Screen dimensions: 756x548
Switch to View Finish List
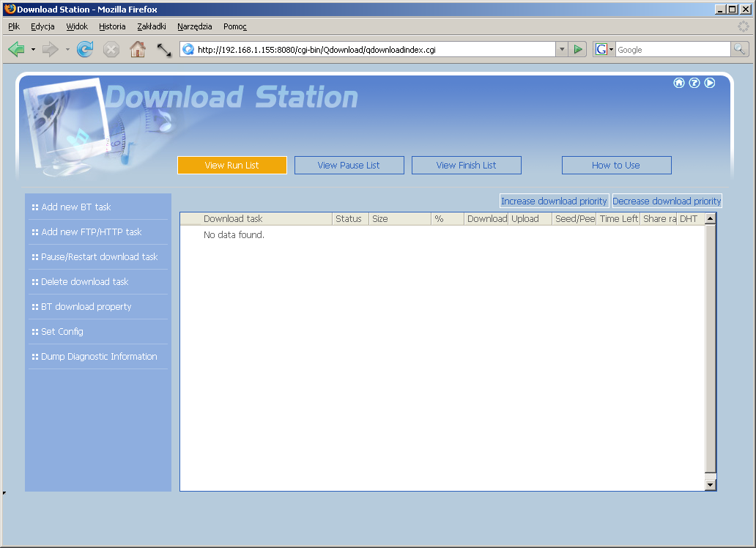(466, 165)
